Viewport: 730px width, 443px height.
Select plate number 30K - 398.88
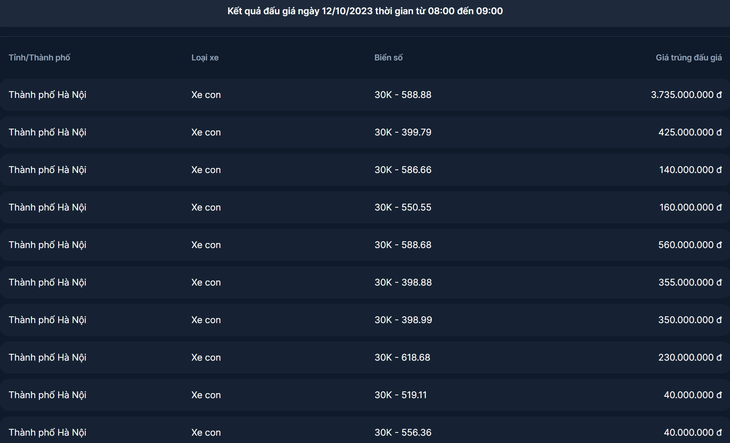(403, 282)
